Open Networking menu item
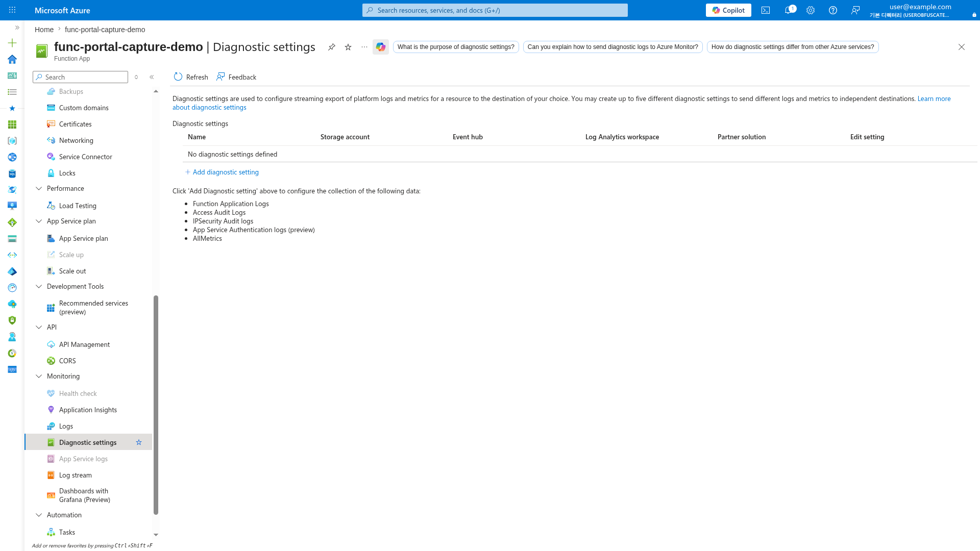The image size is (980, 551). pos(88,140)
